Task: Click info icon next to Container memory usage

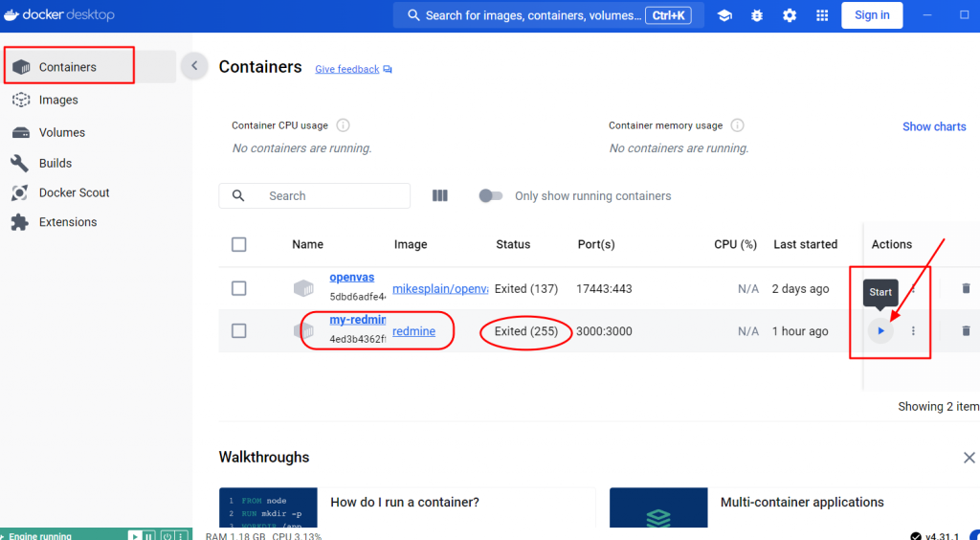Action: tap(738, 125)
